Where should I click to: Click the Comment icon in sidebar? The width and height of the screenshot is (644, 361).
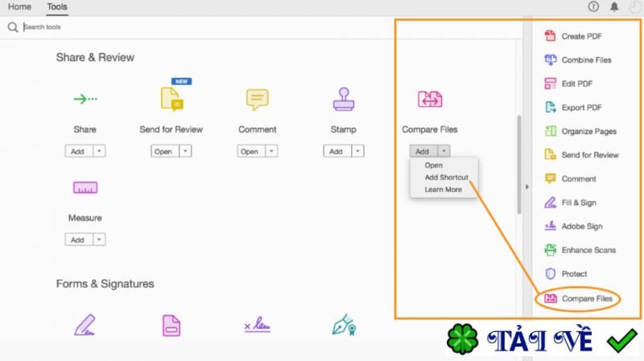point(551,178)
